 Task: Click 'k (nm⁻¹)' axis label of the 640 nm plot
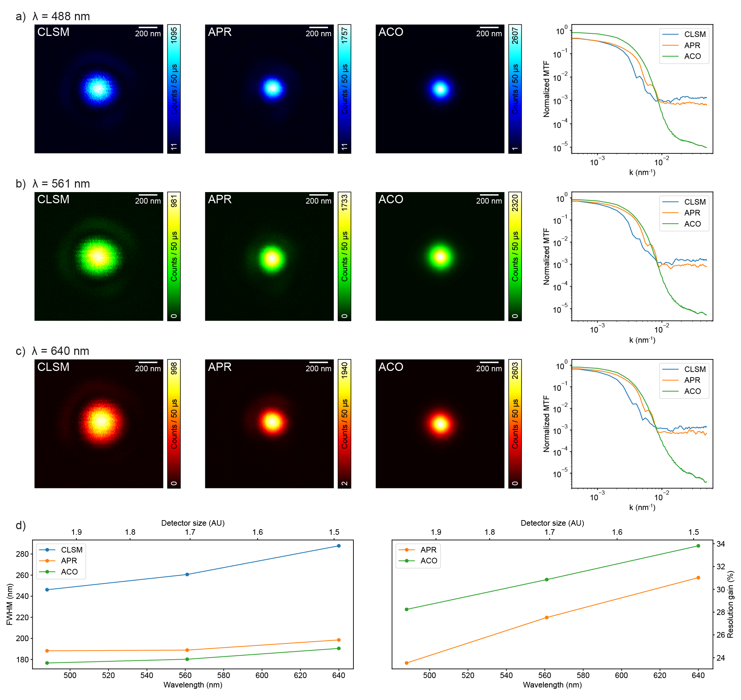[642, 507]
